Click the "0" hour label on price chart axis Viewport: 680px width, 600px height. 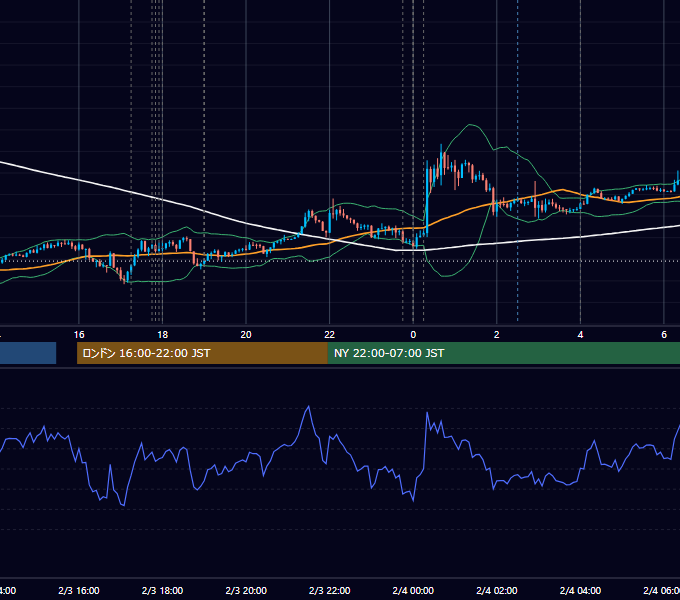pos(413,335)
